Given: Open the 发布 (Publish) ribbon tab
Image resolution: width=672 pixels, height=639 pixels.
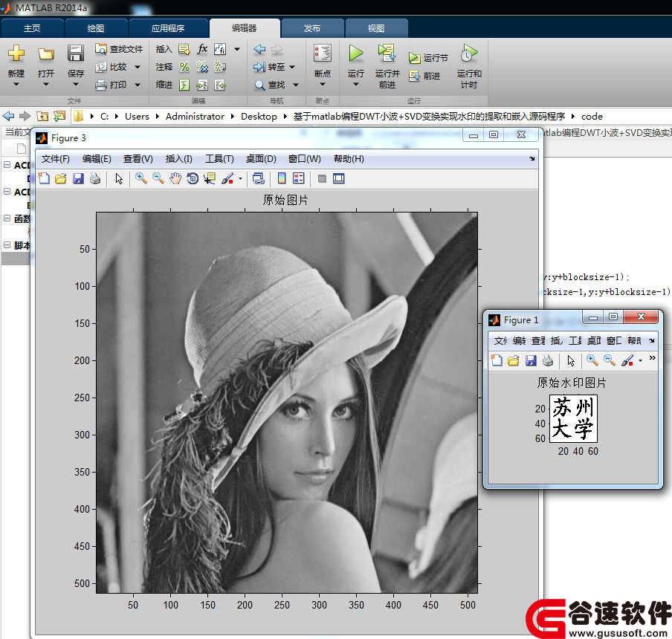Looking at the screenshot, I should (312, 28).
